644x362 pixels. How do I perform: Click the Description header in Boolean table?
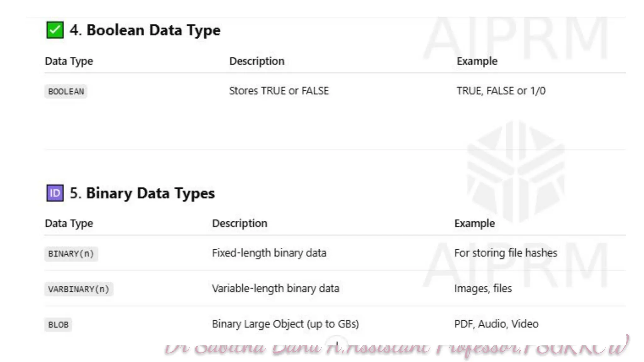pos(257,61)
